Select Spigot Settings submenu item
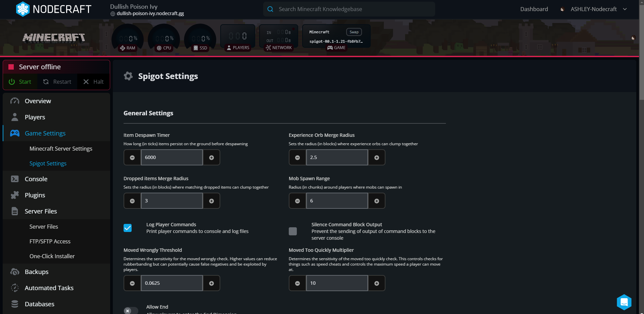 pos(48,163)
